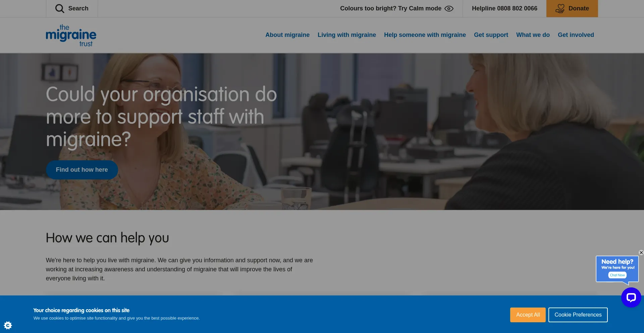This screenshot has height=333, width=644.
Task: Toggle the chat assistance widget open
Action: point(631,297)
